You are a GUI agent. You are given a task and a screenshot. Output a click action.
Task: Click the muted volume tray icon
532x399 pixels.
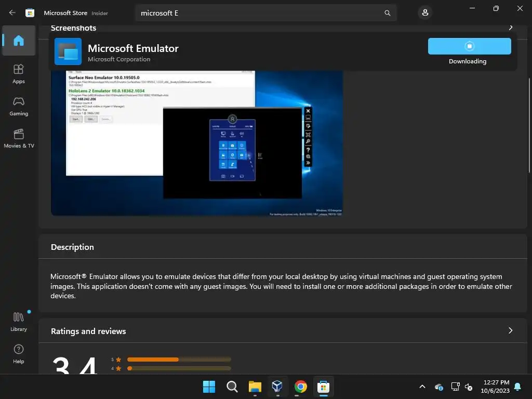(x=469, y=387)
